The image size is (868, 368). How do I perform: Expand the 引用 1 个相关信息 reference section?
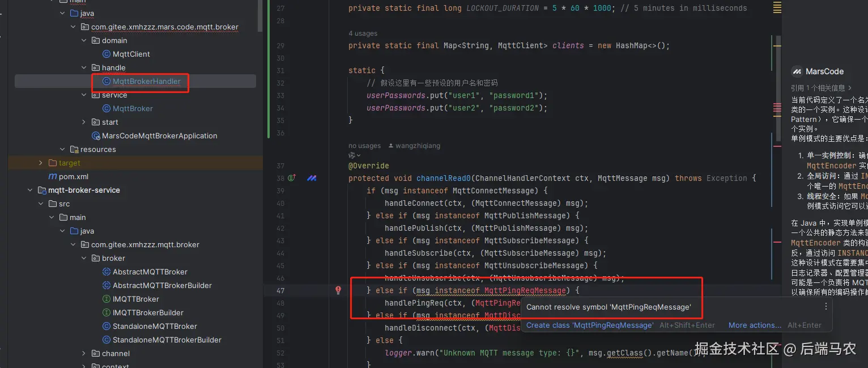pos(822,88)
